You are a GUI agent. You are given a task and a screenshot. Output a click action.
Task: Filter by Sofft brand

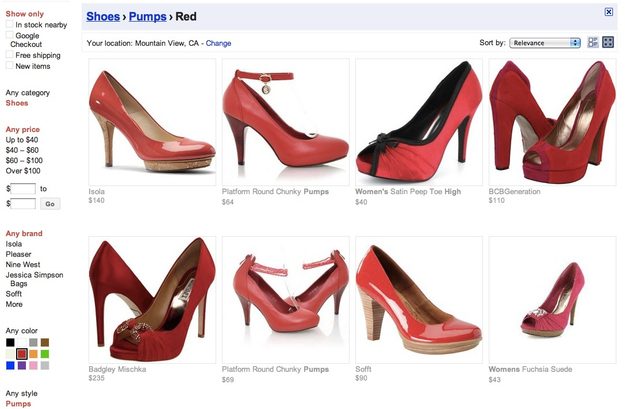pos(14,294)
